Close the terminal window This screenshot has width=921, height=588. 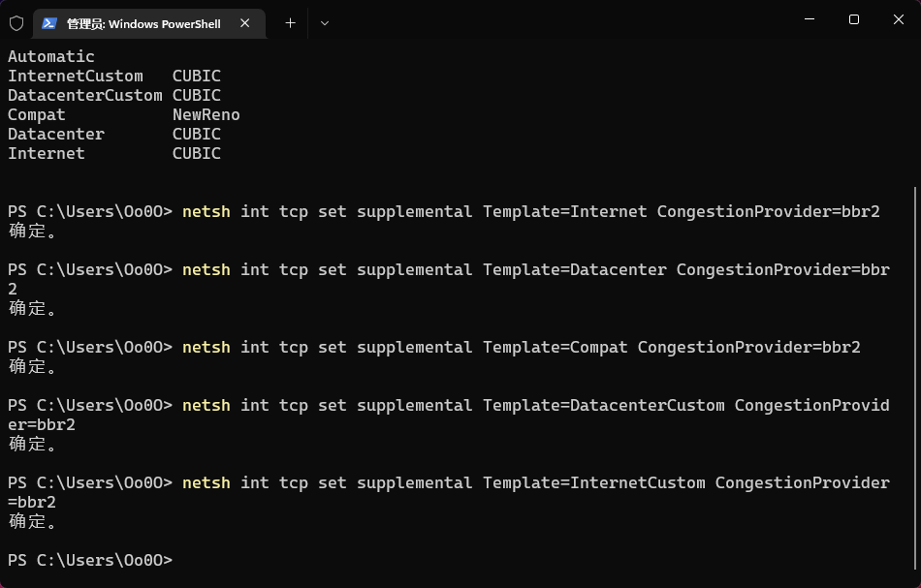[898, 19]
